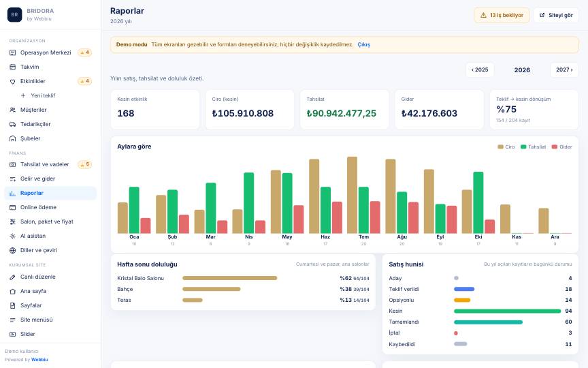
Task: Click the Ciro ₺105.910.808 value
Action: tap(243, 113)
